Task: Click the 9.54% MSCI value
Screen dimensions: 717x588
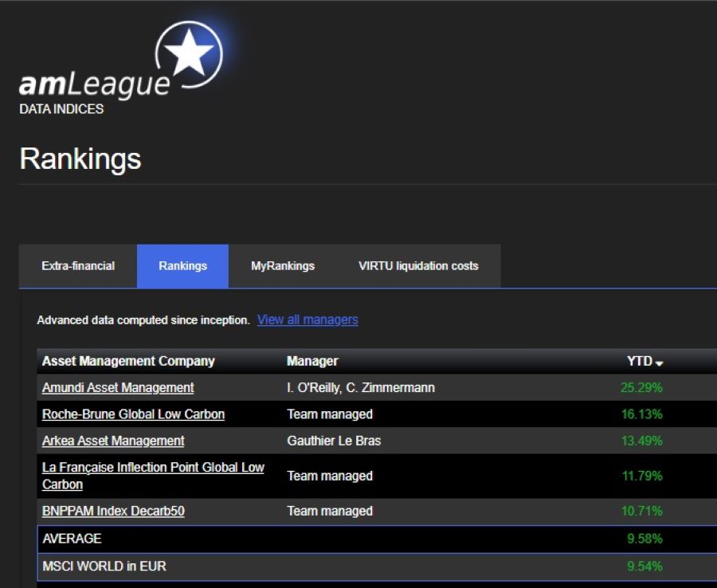Action: pyautogui.click(x=645, y=566)
